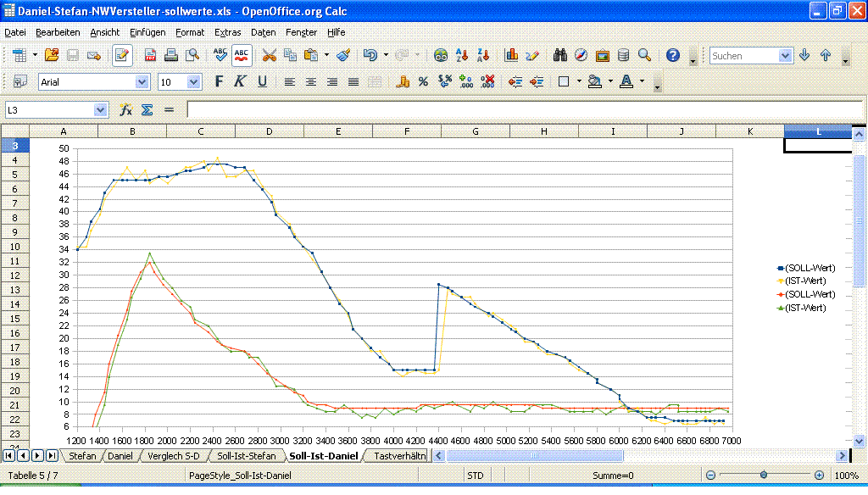Open the Function Wizard
Viewport: 868px width, 495px height.
(x=125, y=109)
